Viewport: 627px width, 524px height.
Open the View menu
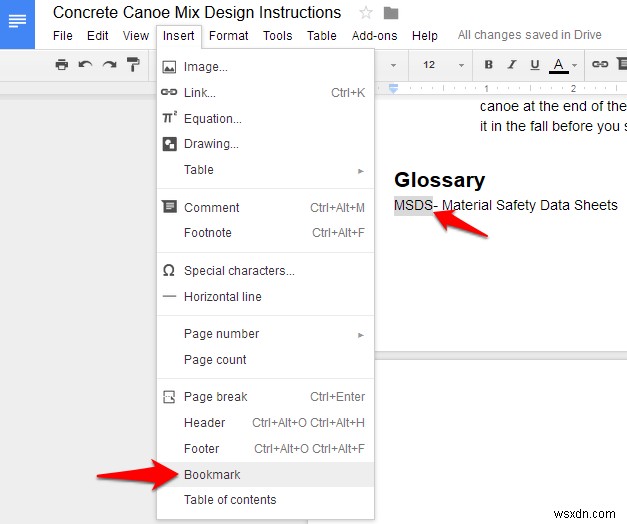(136, 36)
